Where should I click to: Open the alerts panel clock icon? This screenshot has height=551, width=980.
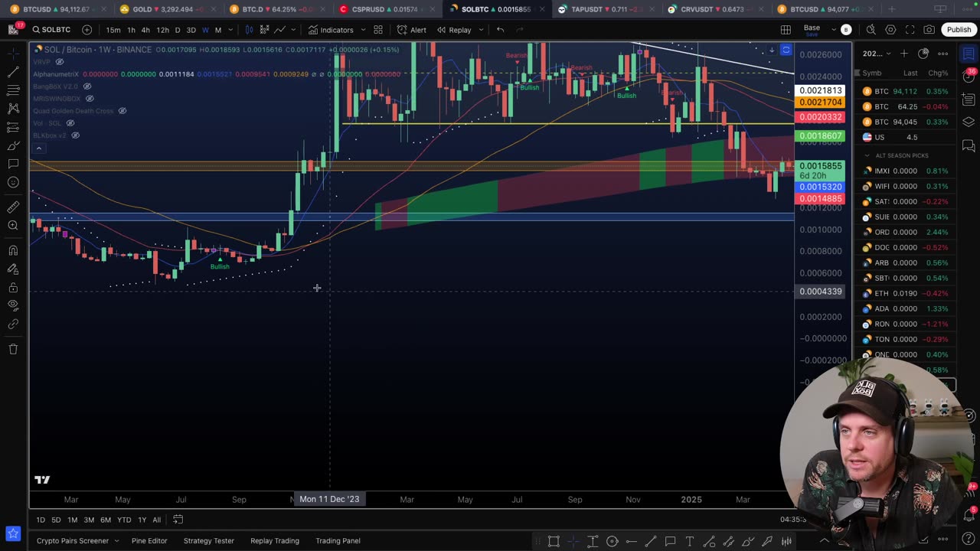click(x=969, y=77)
